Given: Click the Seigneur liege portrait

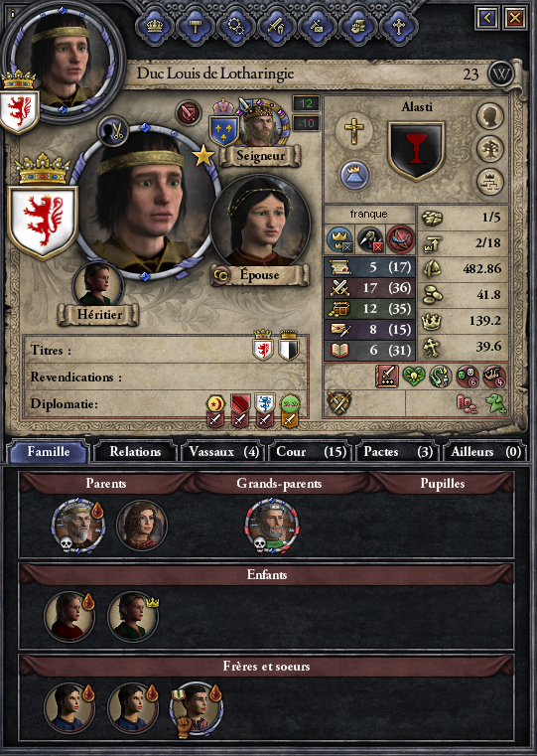Looking at the screenshot, I should (x=260, y=125).
